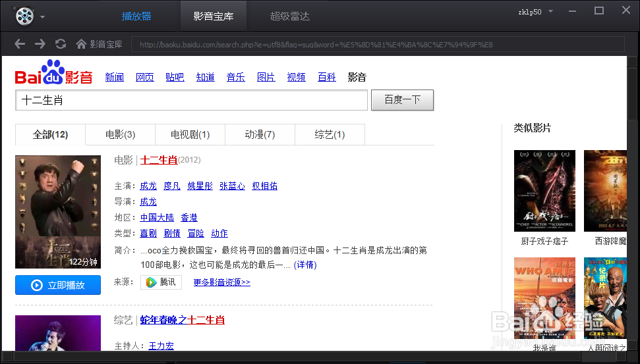Open the 网页 link
This screenshot has width=640, height=364.
[145, 77]
